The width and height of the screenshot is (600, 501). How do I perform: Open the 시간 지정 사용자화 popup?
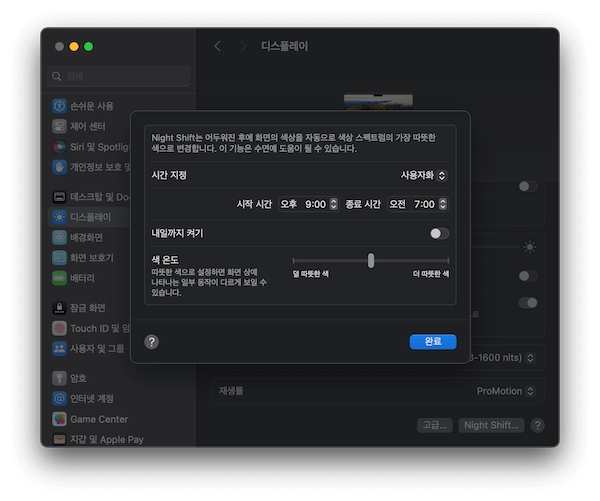click(x=424, y=176)
